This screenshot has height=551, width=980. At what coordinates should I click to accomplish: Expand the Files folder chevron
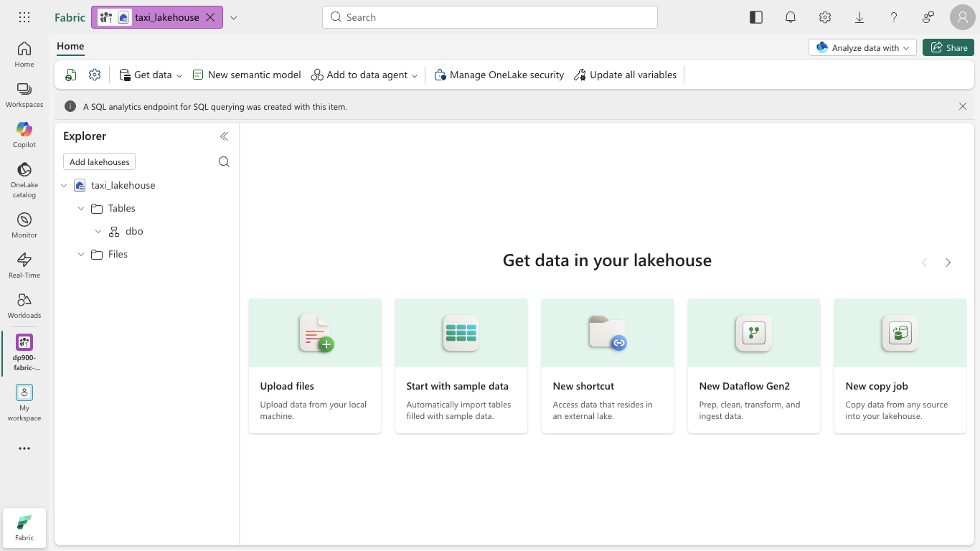pos(81,254)
